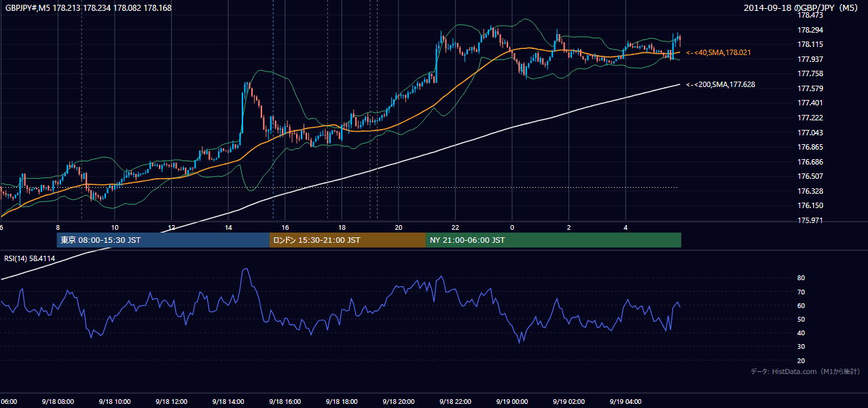Click the hour label '22' under price chart

tap(455, 227)
